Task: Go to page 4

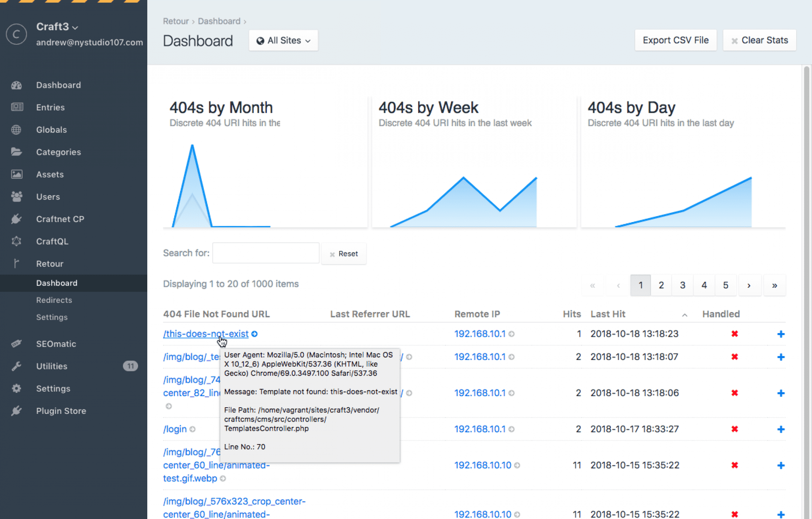Action: pos(704,285)
